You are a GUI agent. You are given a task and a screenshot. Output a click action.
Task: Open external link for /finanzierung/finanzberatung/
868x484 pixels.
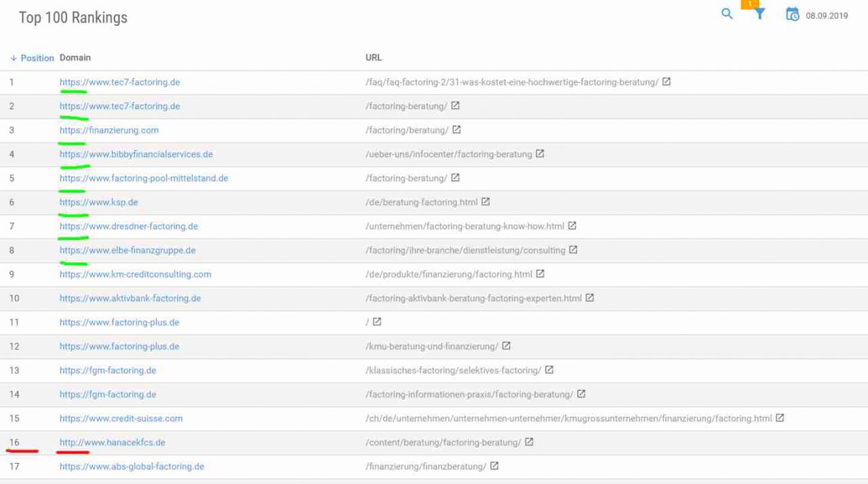point(494,466)
